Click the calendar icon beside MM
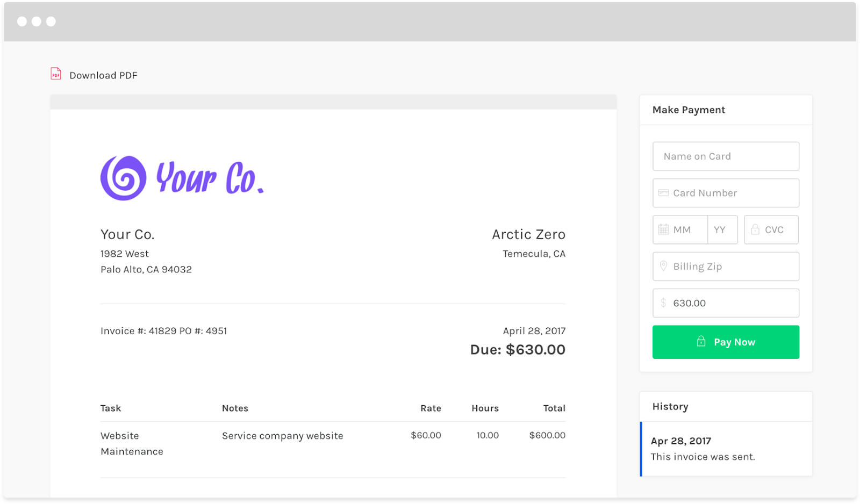Viewport: 860px width, 504px height. pyautogui.click(x=663, y=229)
